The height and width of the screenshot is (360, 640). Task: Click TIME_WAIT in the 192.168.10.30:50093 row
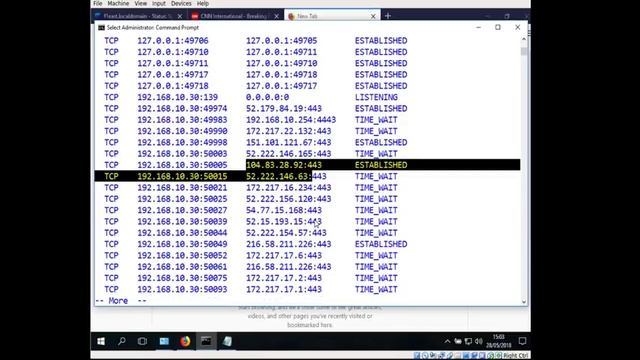[376, 289]
